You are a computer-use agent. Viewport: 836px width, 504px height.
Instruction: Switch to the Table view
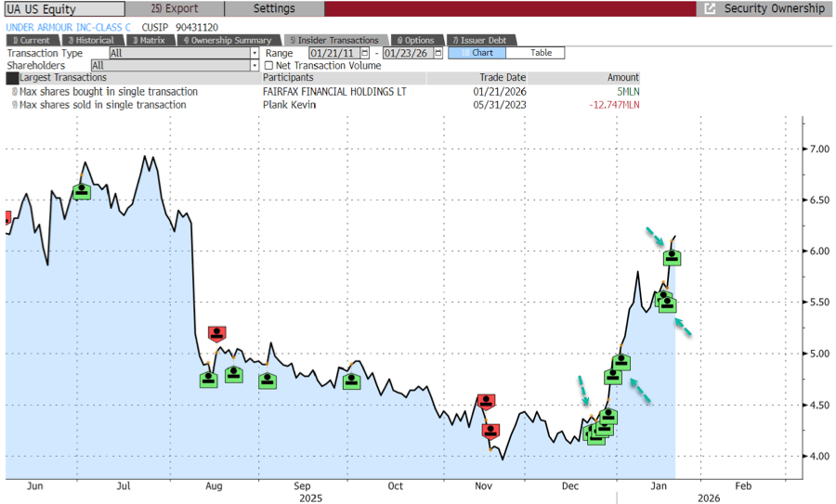point(542,53)
